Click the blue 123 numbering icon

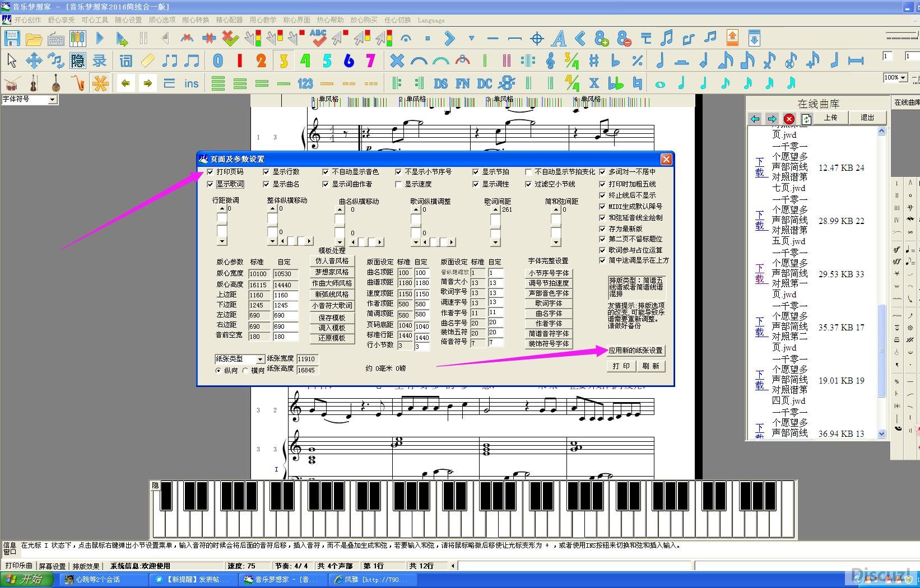point(305,84)
